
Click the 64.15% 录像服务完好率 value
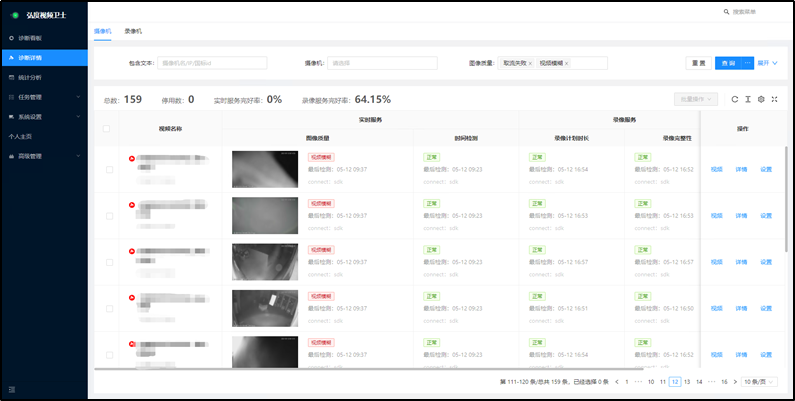point(373,99)
